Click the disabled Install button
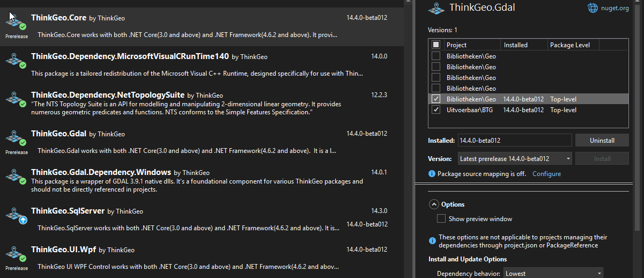Screen dimensions: 644x278 [602, 158]
